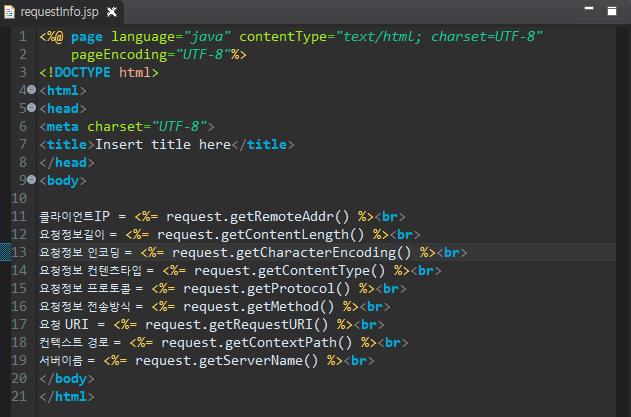Click the '컨텍스트 경로' label text
Viewport: 631px width, 417px height.
(74, 343)
